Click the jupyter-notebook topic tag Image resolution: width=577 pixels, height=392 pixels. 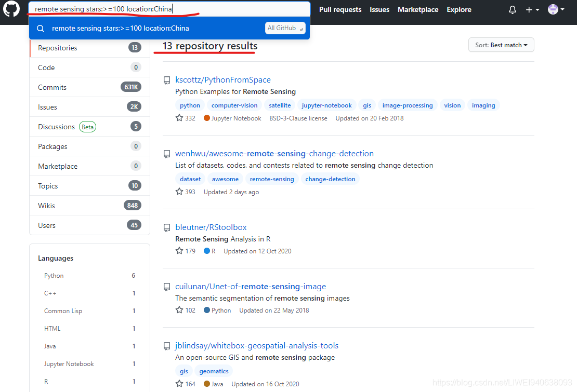coord(327,105)
